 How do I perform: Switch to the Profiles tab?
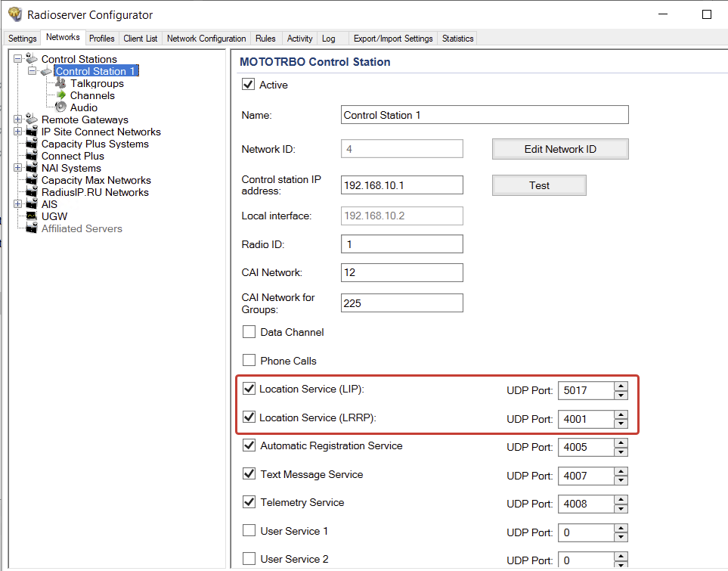point(102,39)
